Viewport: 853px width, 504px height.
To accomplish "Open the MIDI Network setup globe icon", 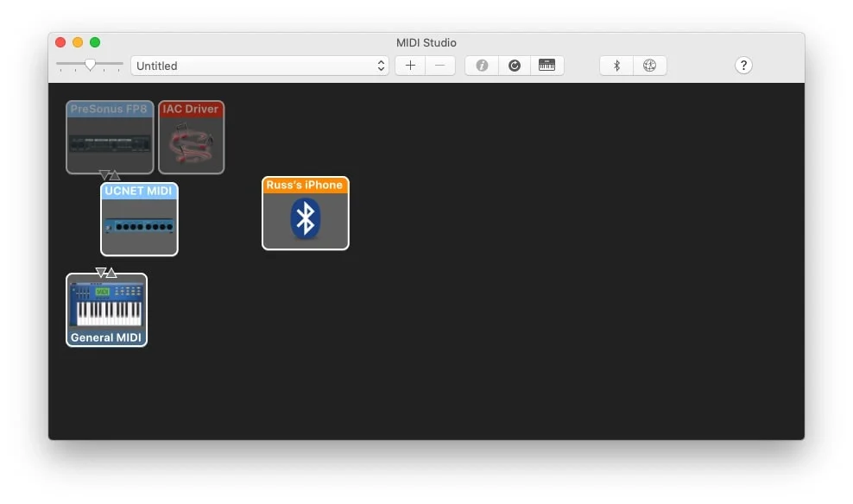I will [x=649, y=66].
